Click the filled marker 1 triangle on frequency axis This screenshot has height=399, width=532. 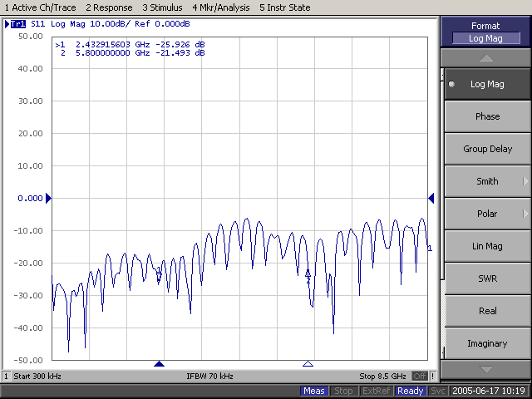point(160,364)
